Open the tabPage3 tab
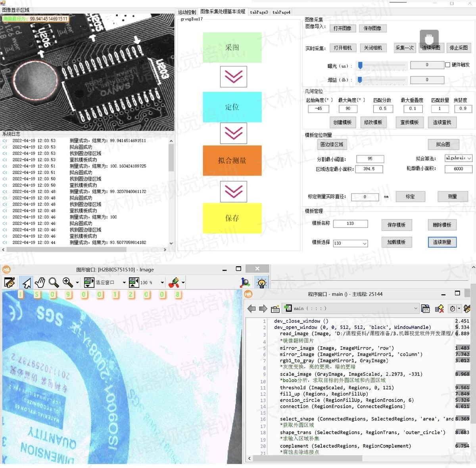The image size is (476, 468). click(x=259, y=12)
